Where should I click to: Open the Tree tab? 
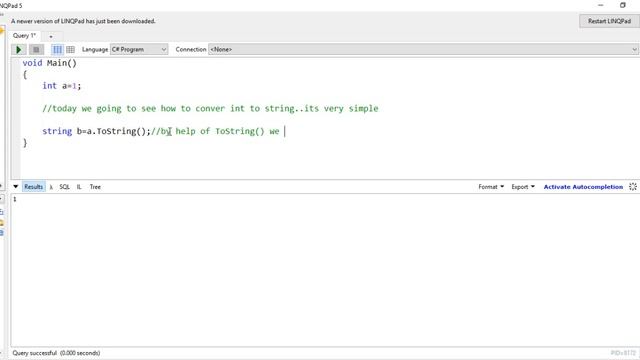95,187
